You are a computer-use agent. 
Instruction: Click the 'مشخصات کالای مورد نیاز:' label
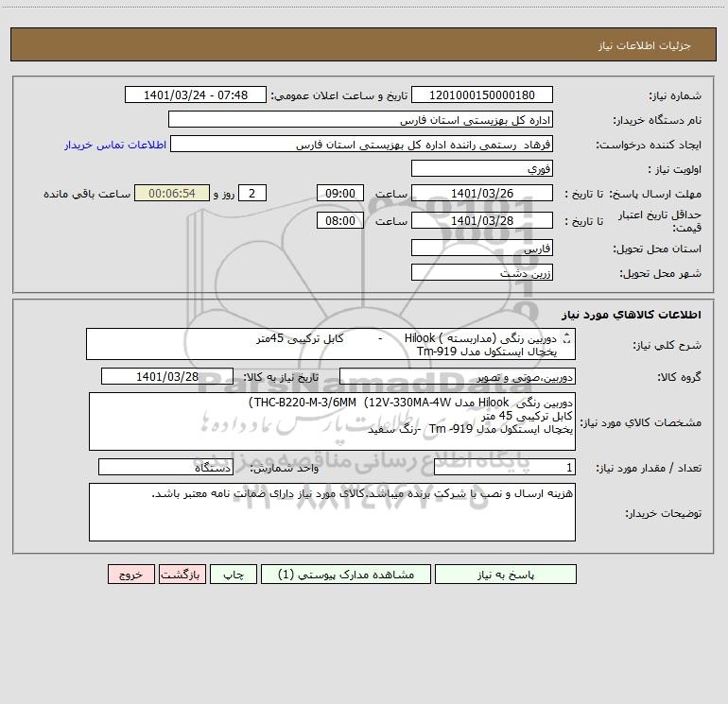tap(641, 422)
